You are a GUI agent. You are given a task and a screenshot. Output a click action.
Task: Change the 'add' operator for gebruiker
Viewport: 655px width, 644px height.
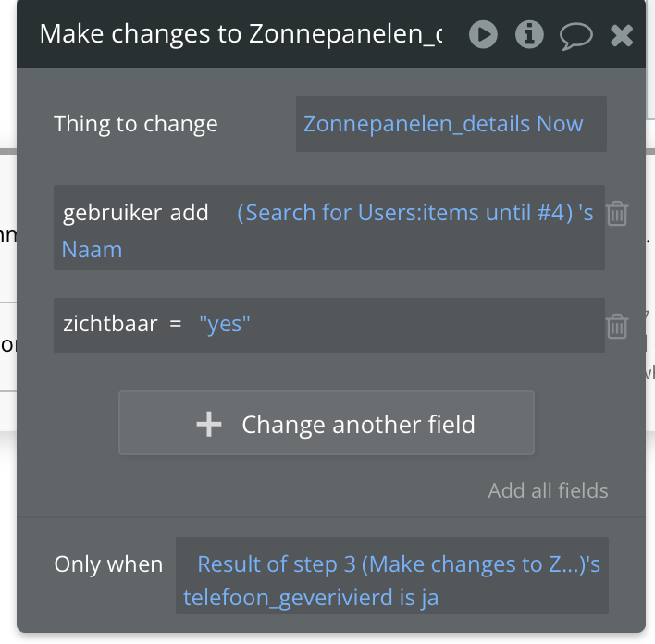coord(190,214)
